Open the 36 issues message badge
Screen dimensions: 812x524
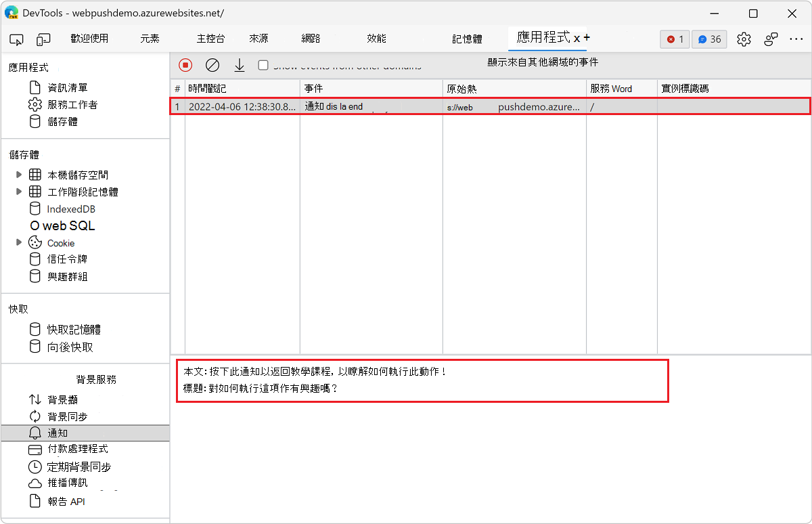(708, 39)
